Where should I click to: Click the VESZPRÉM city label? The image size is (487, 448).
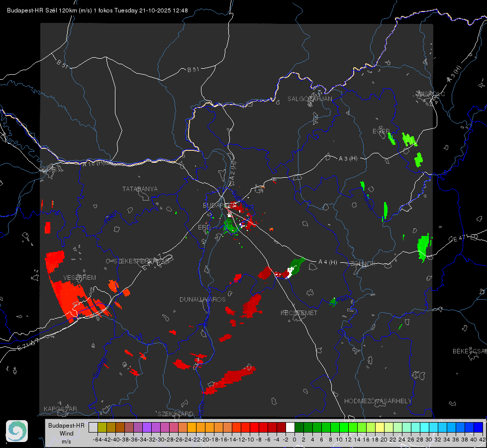(x=80, y=277)
